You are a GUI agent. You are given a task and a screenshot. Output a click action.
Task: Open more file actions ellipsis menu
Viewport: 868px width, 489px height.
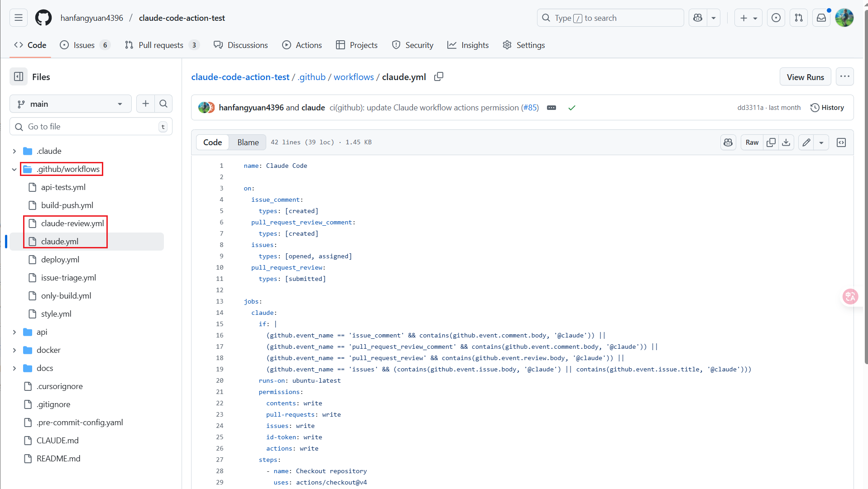[x=844, y=77]
